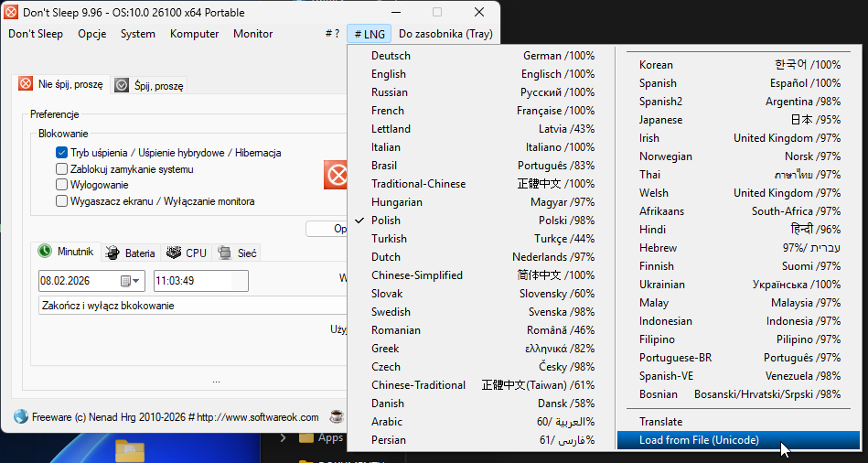Click the Don't Sleep app icon in title bar
Image resolution: width=868 pixels, height=463 pixels.
(x=10, y=12)
